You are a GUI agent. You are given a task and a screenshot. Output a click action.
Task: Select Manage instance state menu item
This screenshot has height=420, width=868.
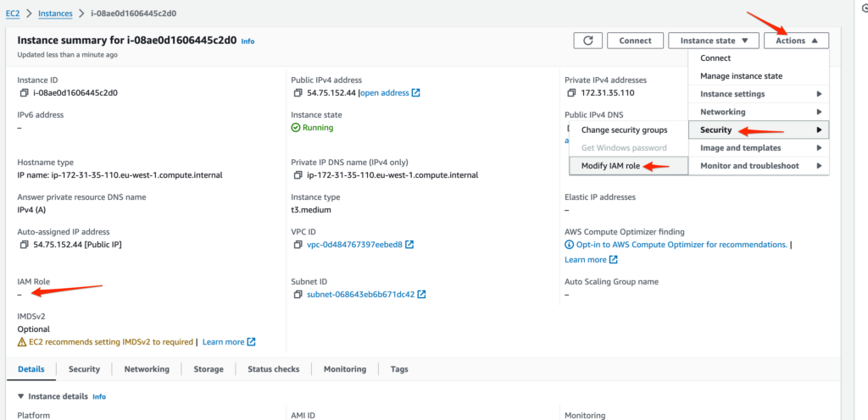tap(759, 75)
